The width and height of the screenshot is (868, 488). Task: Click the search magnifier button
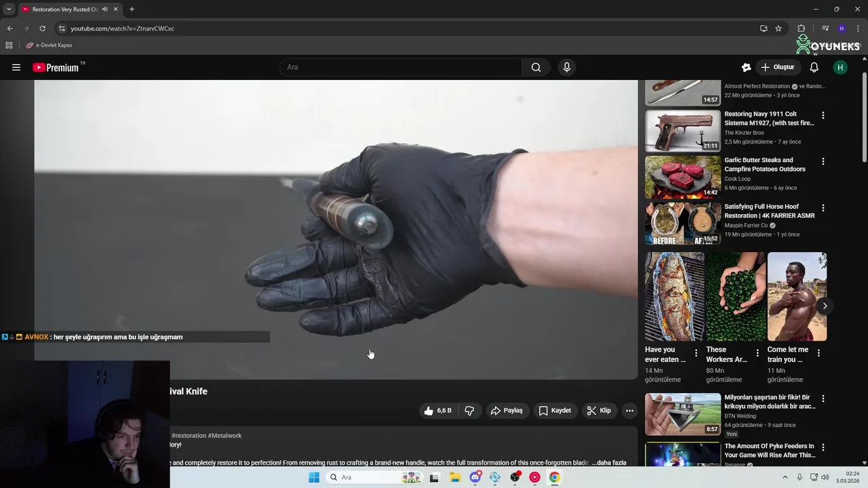pyautogui.click(x=536, y=67)
